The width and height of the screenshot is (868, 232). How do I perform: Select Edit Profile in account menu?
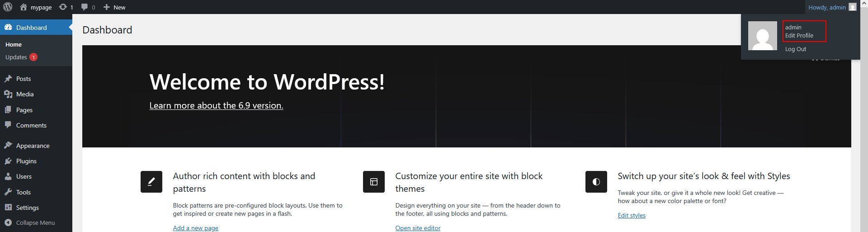pos(799,36)
